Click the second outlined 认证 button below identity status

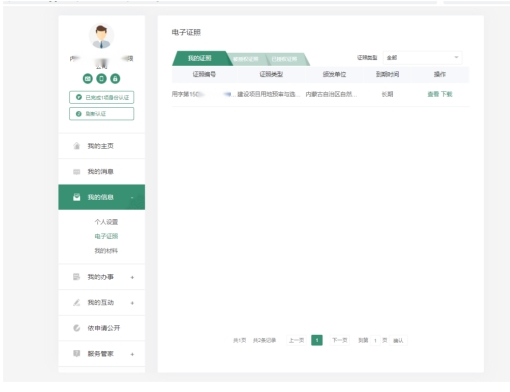[x=102, y=114]
